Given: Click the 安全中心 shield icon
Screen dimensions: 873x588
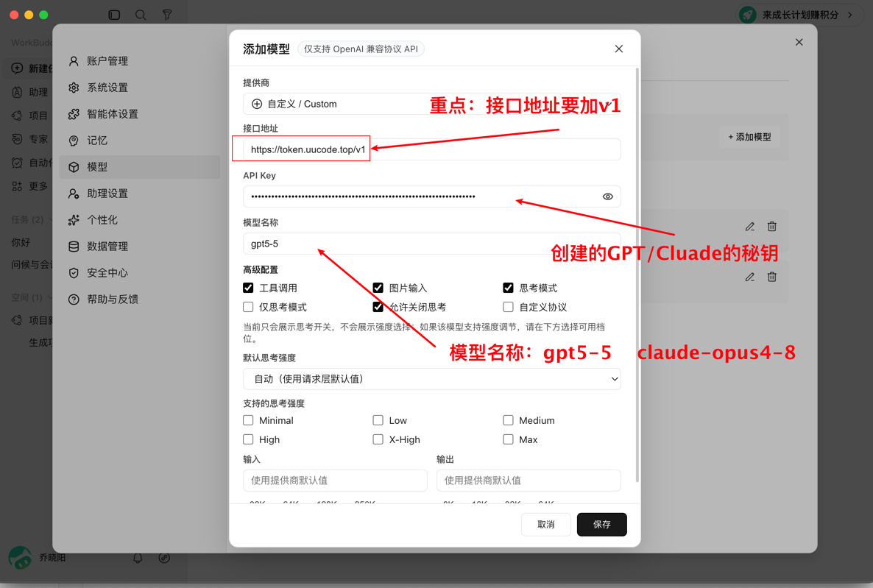Looking at the screenshot, I should click(74, 273).
